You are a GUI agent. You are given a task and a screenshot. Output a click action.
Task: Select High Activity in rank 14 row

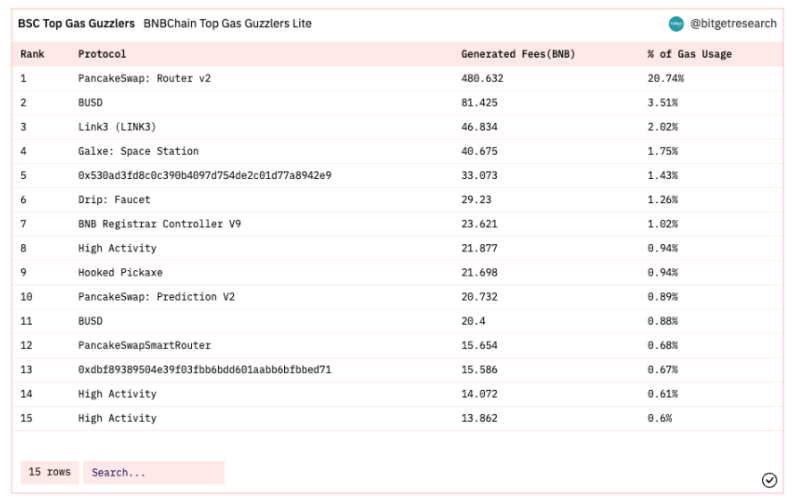tap(117, 394)
